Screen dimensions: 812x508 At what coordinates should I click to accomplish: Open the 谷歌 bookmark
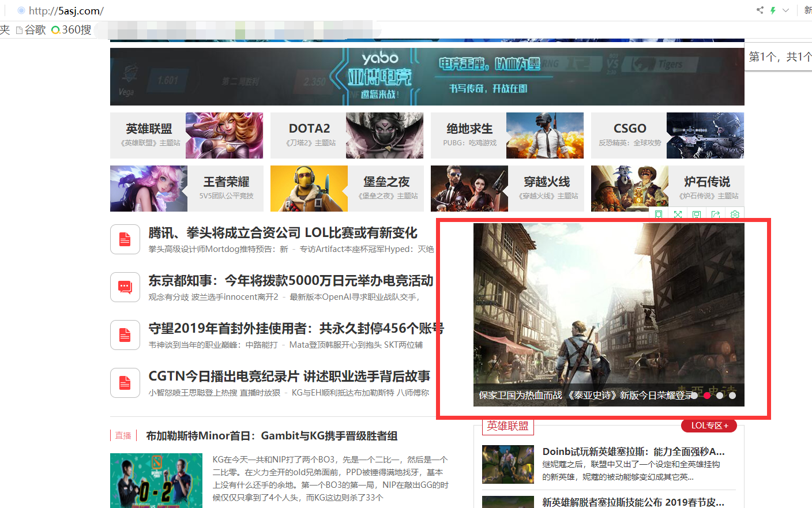[x=31, y=29]
